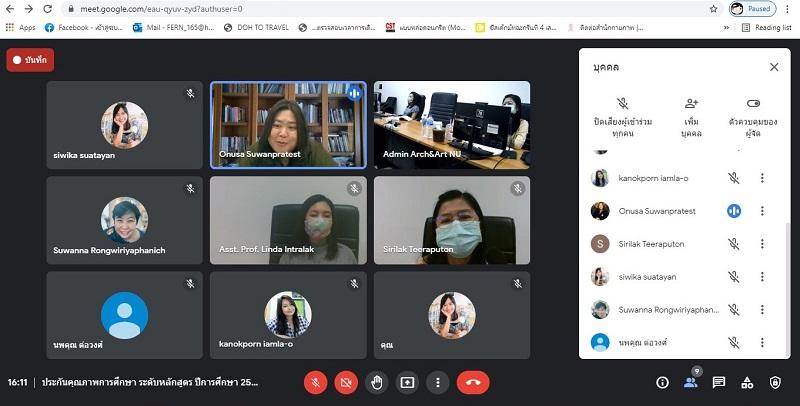Image resolution: width=800 pixels, height=406 pixels.
Task: Click speaking indicator on Onusa Suwanpratest tile
Action: point(354,93)
